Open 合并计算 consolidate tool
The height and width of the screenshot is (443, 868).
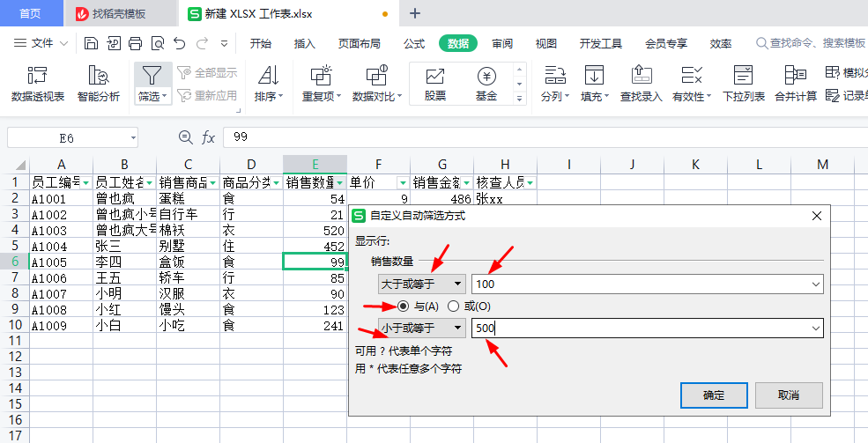click(x=796, y=84)
